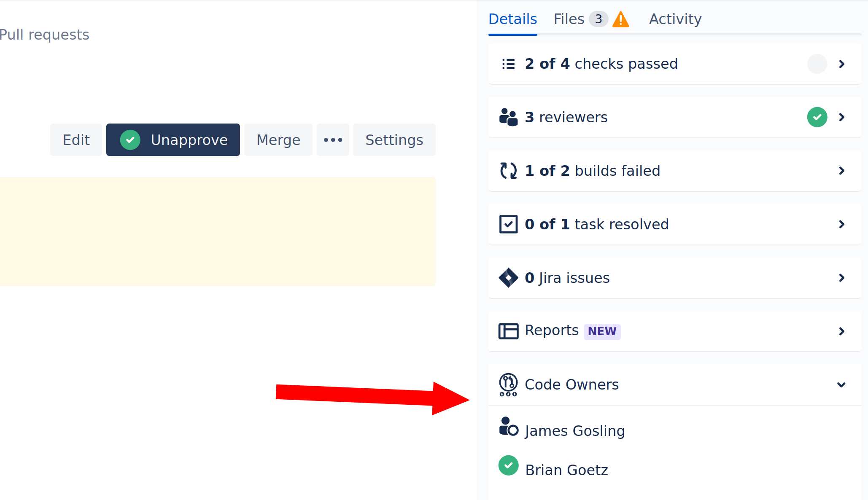Open the Pull requests breadcrumb link
This screenshot has width=868, height=500.
pos(44,35)
